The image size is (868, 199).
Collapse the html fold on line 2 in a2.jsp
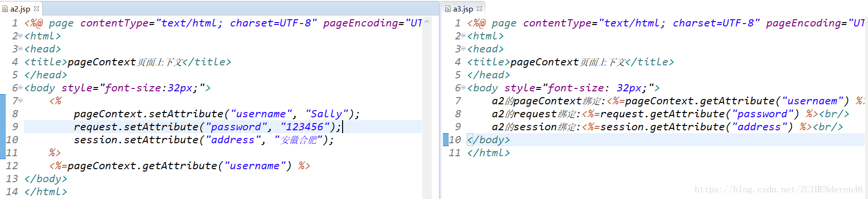(x=21, y=36)
